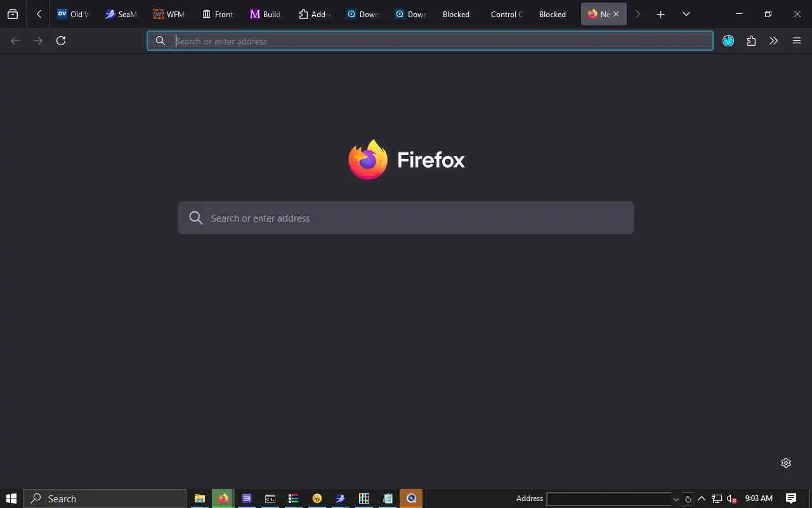Click magnifier icon in center search box
Screen dimensions: 812x508
196,218
